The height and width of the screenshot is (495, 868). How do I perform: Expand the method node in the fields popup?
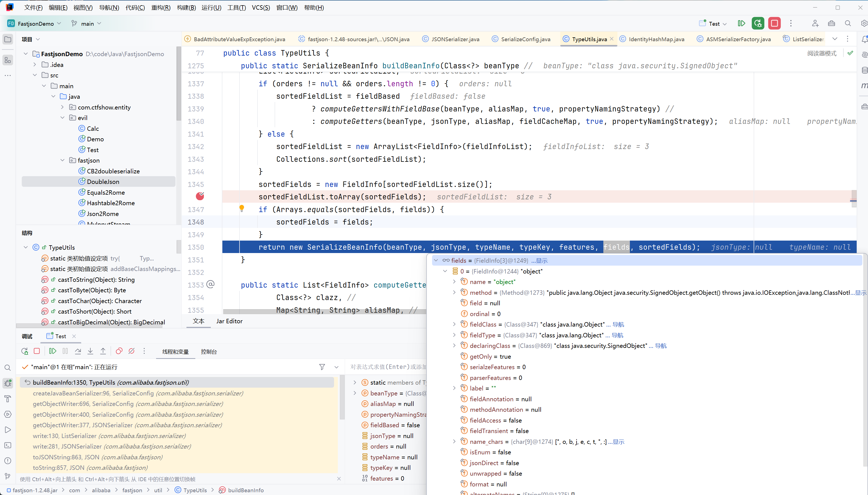[x=454, y=292]
